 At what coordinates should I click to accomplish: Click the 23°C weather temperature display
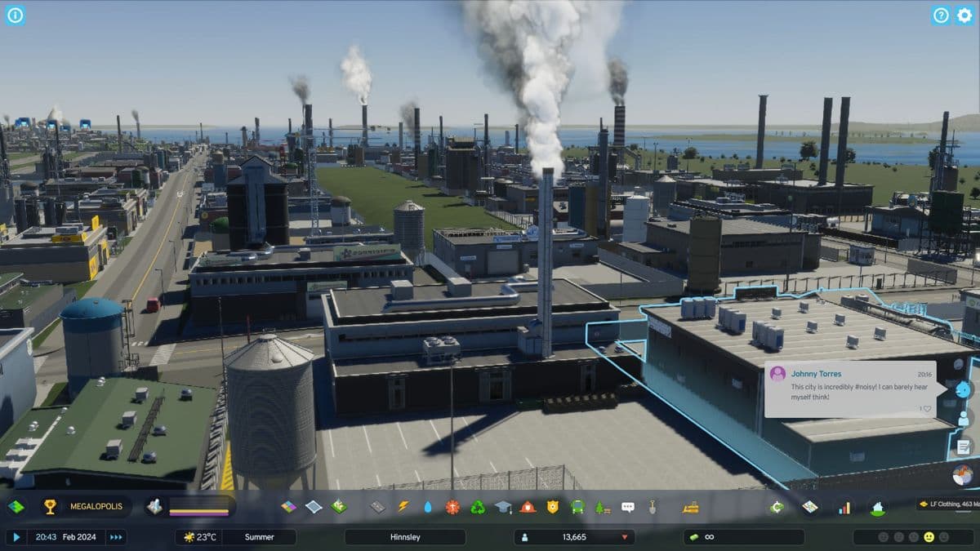[199, 537]
